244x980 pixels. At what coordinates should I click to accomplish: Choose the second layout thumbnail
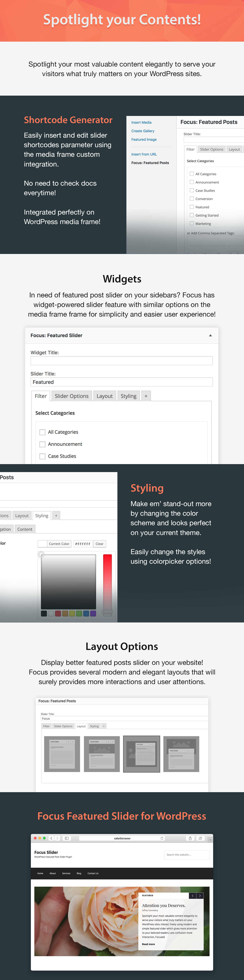[x=102, y=754]
